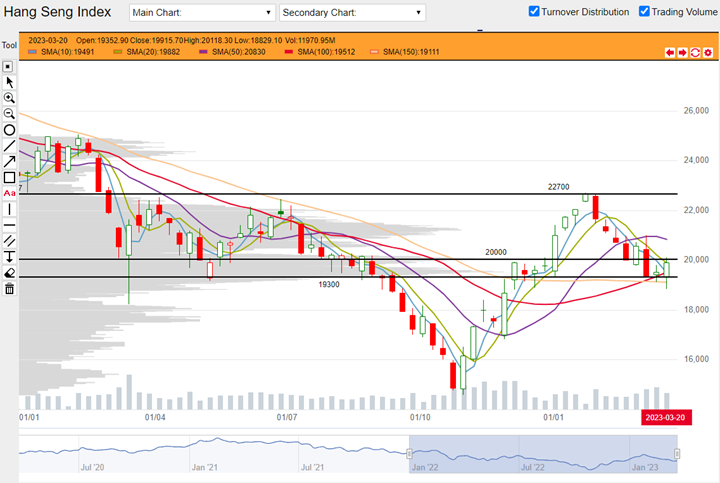Click the SMA(20) green legend swatch
Image resolution: width=720 pixels, height=483 pixels.
coord(118,52)
